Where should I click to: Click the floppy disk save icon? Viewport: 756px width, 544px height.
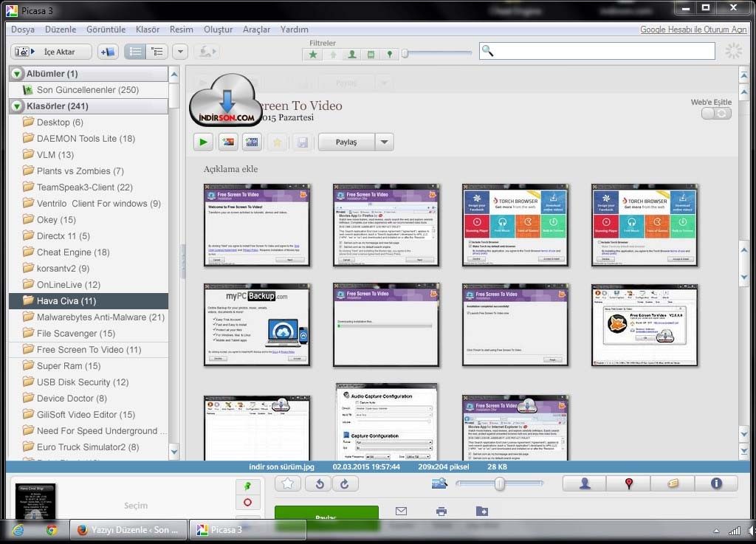pyautogui.click(x=302, y=142)
